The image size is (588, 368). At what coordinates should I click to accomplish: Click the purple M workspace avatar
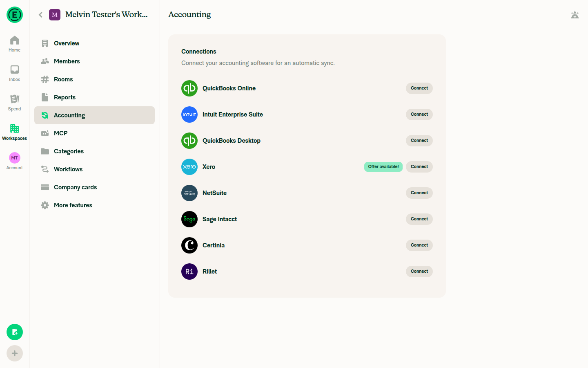tap(55, 15)
